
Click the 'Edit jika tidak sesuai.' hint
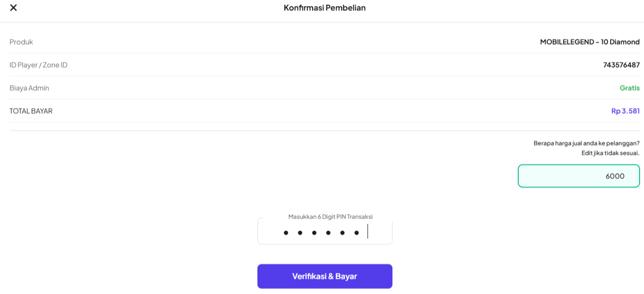pos(610,153)
